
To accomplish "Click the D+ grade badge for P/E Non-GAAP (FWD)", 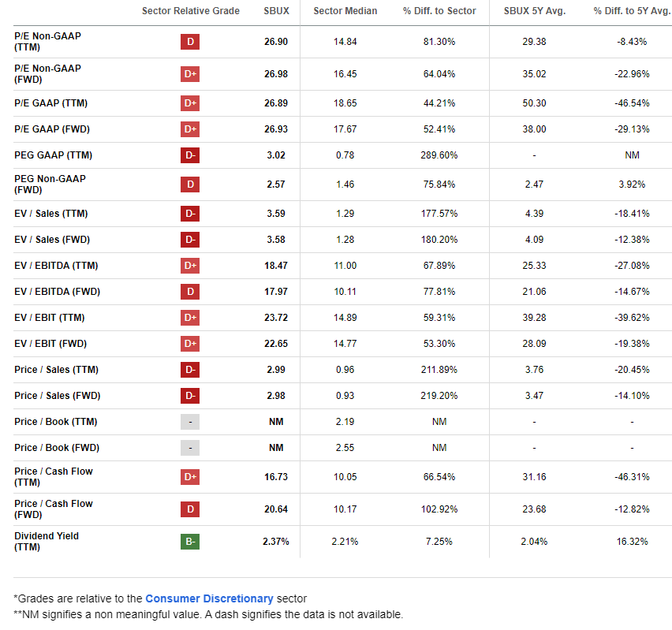I will [x=190, y=74].
